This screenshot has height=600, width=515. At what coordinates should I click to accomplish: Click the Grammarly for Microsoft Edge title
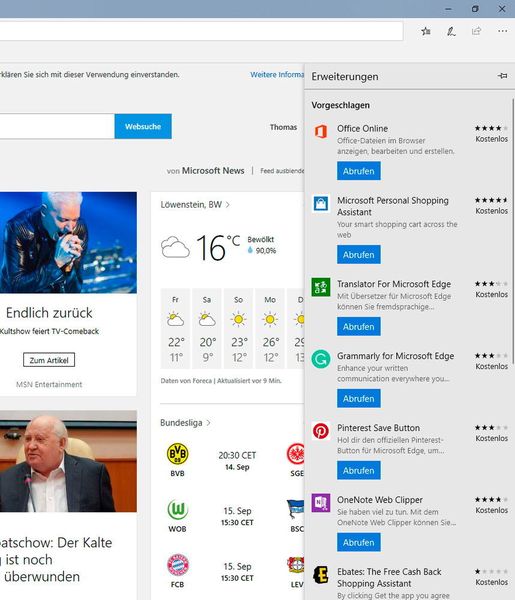pos(395,356)
